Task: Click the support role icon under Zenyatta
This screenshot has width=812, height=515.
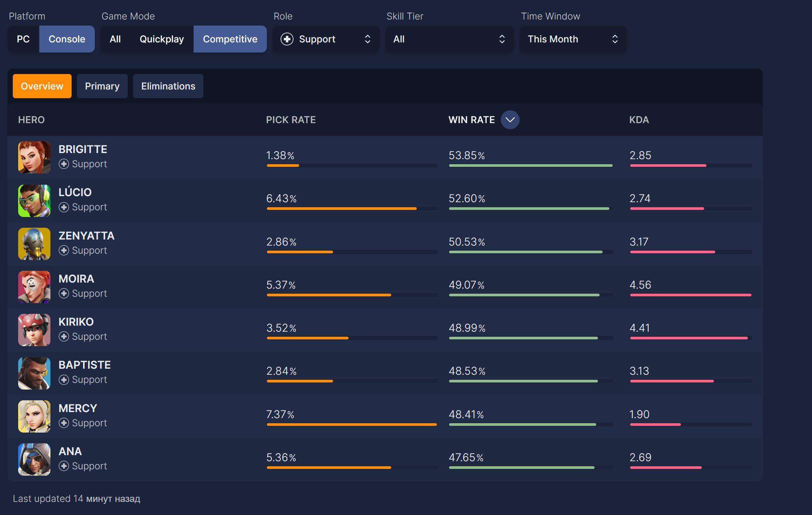Action: [x=64, y=250]
